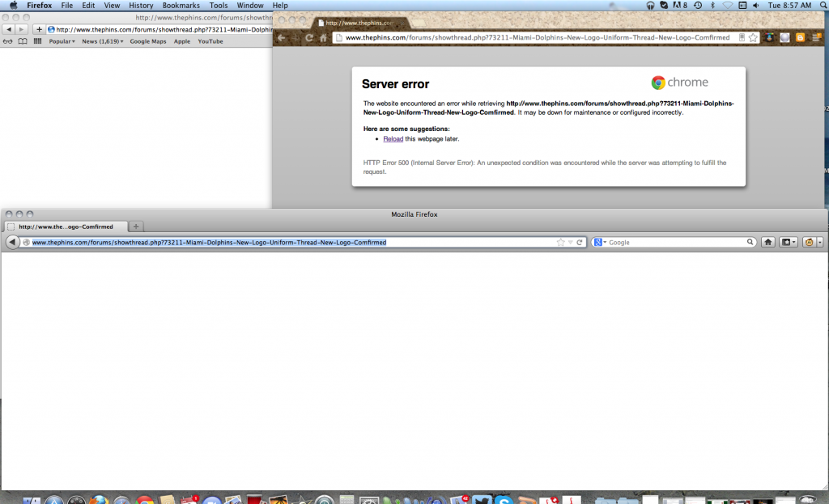Screen dimensions: 829x504
Task: Select the Chrome tab for thephins.com
Action: tap(359, 23)
